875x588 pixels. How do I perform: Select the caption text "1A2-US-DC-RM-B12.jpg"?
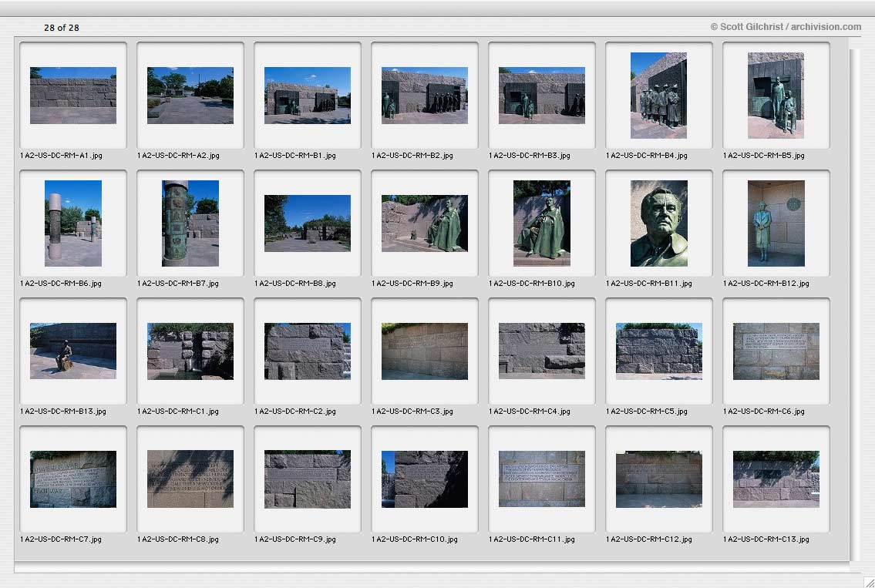click(x=766, y=284)
